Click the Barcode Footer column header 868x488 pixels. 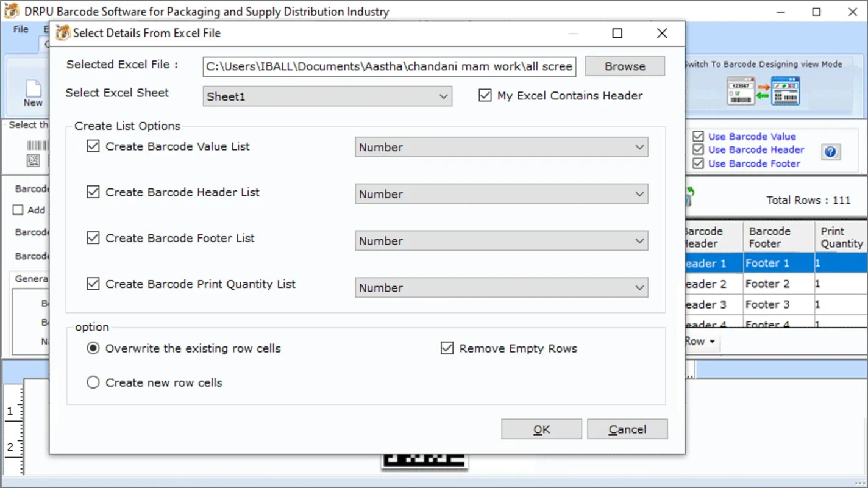coord(779,237)
